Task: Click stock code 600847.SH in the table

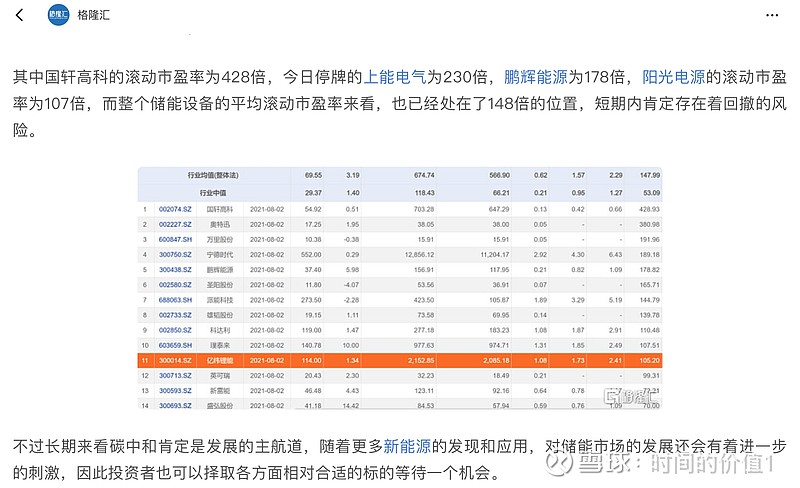Action: [x=175, y=239]
